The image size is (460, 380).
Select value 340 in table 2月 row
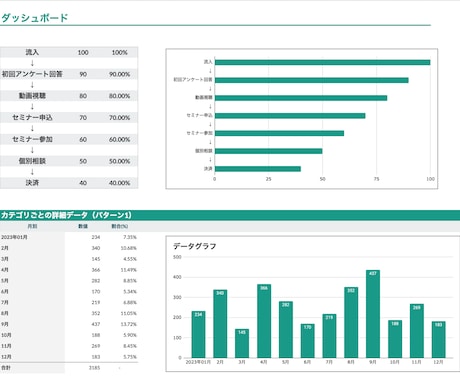96,248
